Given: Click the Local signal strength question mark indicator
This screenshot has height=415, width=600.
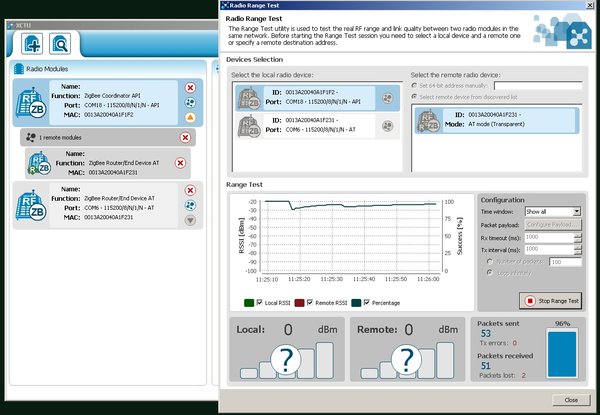Looking at the screenshot, I should [x=286, y=360].
